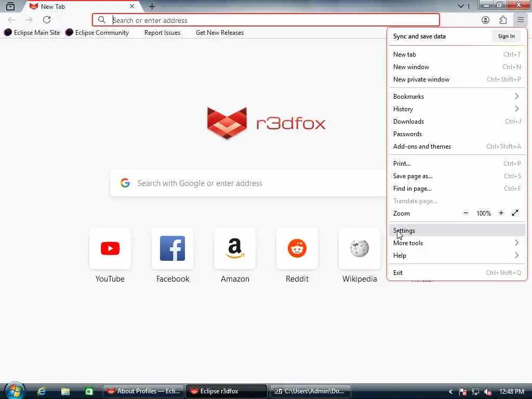The image size is (532, 399).
Task: Select New window menu item
Action: (457, 67)
